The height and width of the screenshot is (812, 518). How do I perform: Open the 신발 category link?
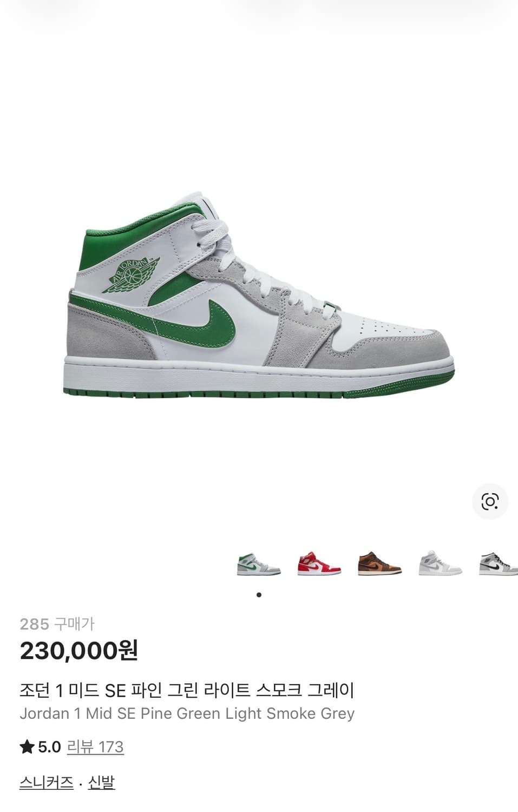click(x=101, y=782)
